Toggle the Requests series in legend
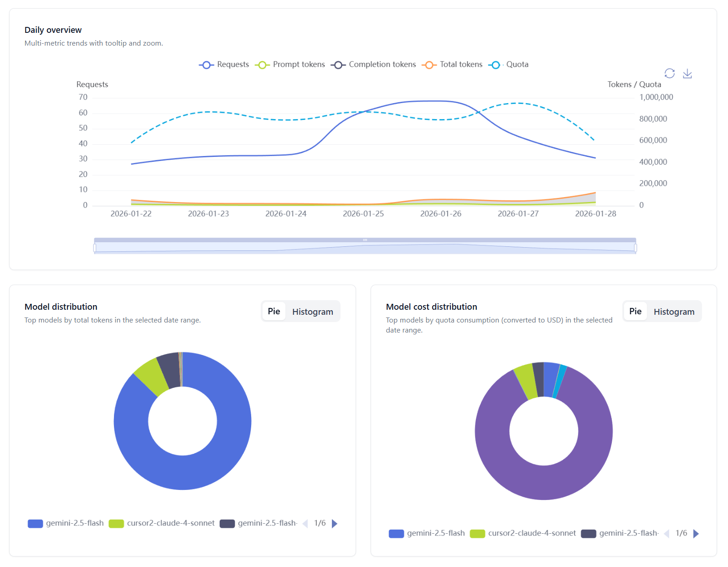Image resolution: width=728 pixels, height=567 pixels. pos(224,65)
